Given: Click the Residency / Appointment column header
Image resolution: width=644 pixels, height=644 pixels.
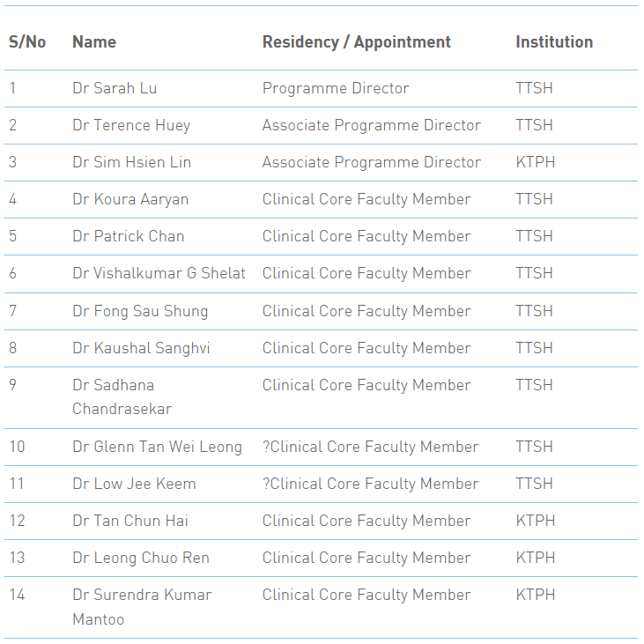Looking at the screenshot, I should (357, 42).
